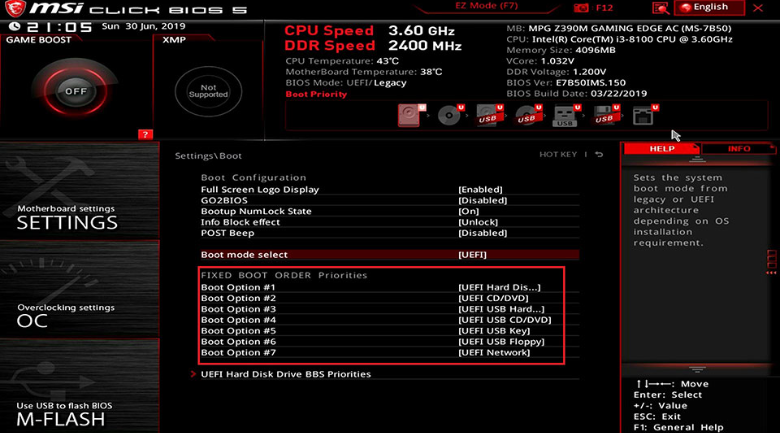The width and height of the screenshot is (780, 433).
Task: Close the BIOS with the red X
Action: (x=758, y=8)
